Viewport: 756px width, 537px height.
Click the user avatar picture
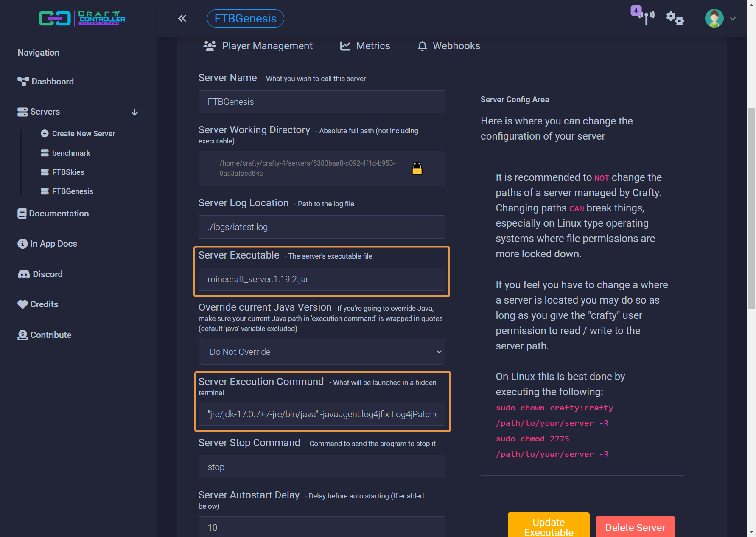coord(714,18)
